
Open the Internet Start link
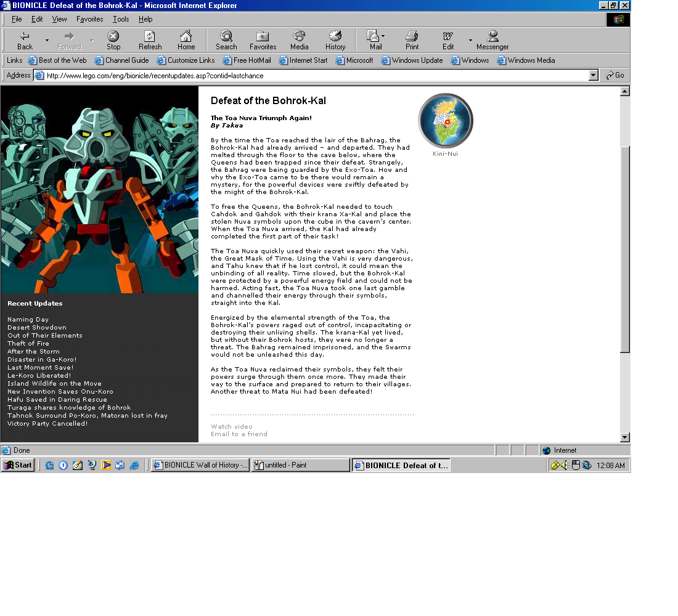coord(303,60)
